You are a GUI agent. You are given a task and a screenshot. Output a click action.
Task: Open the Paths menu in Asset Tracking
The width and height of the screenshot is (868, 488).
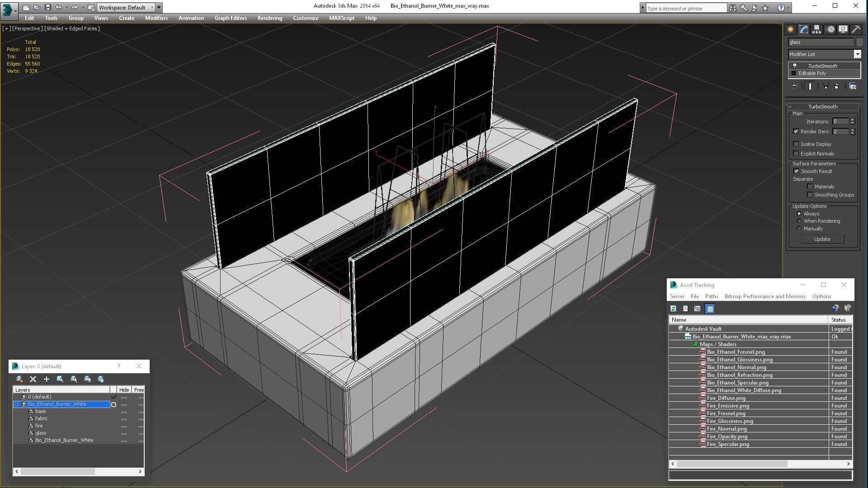tap(712, 296)
